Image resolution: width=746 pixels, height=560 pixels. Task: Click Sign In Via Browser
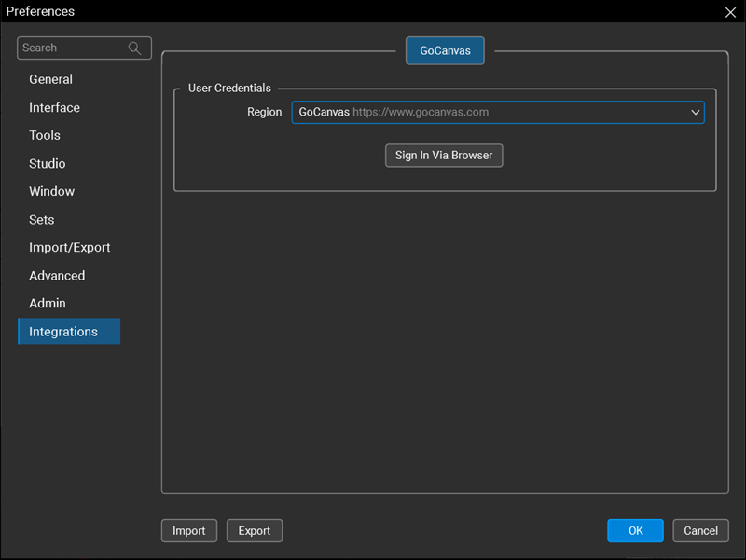[x=444, y=156]
